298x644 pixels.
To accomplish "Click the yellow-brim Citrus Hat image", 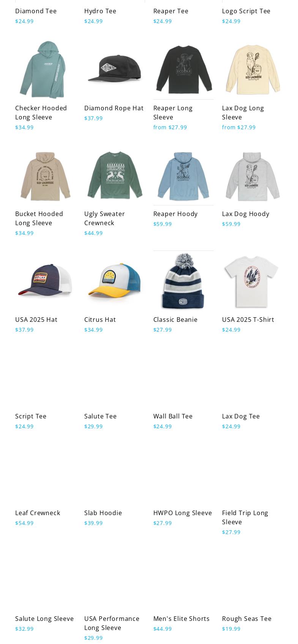I will click(114, 281).
